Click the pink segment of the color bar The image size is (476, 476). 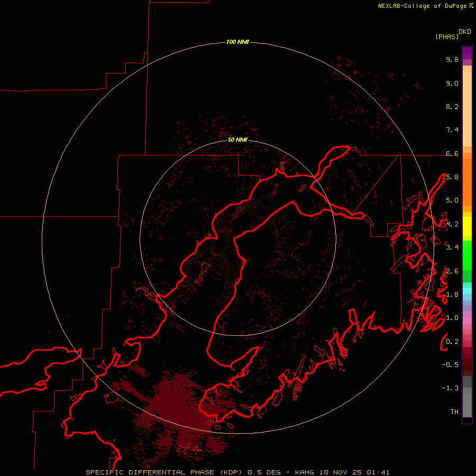(467, 321)
